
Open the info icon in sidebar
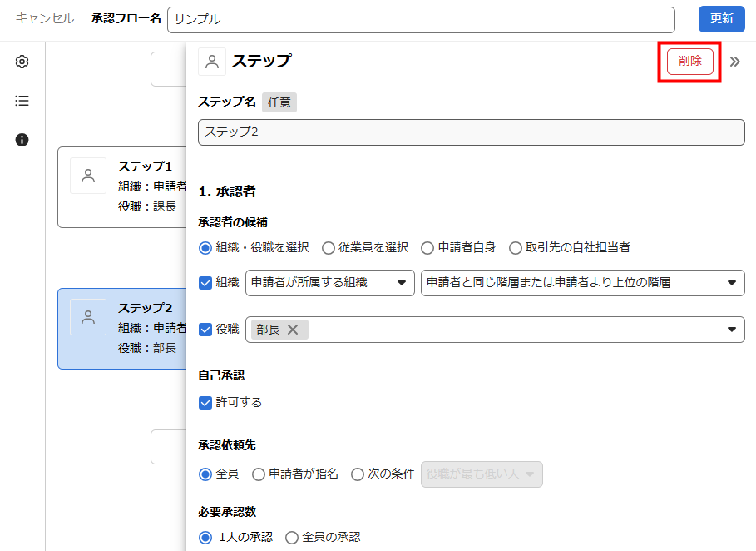point(22,140)
